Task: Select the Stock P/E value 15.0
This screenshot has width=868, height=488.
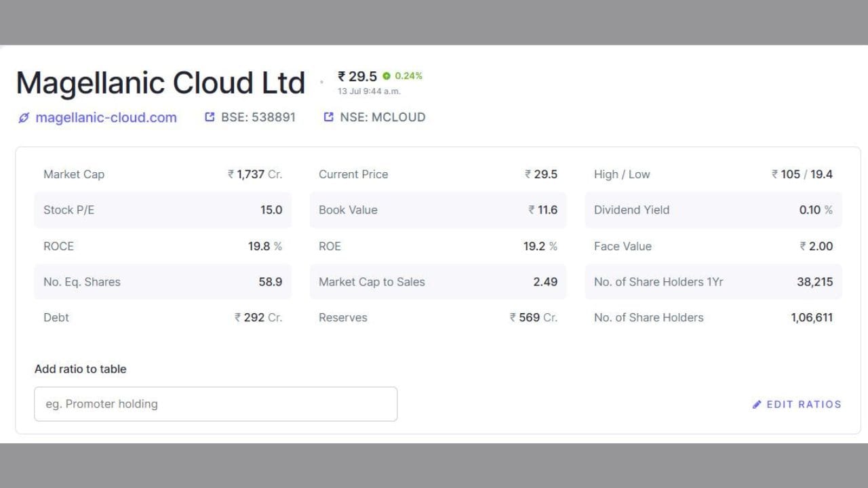Action: point(271,210)
